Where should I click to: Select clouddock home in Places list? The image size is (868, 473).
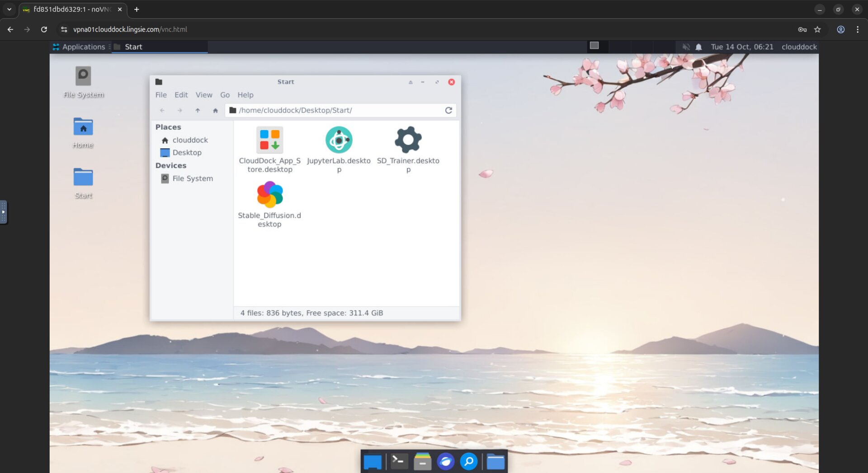pyautogui.click(x=190, y=140)
